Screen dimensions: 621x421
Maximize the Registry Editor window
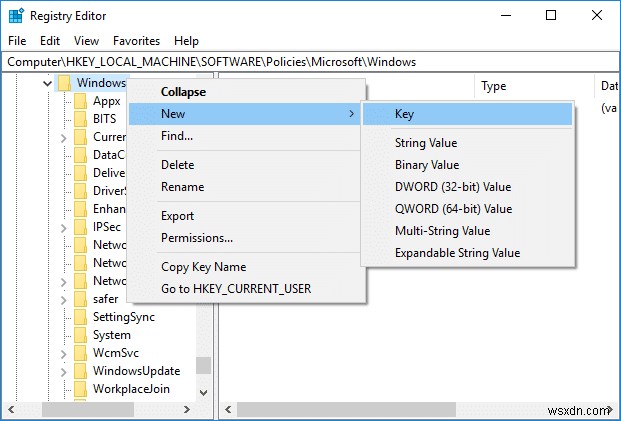551,15
